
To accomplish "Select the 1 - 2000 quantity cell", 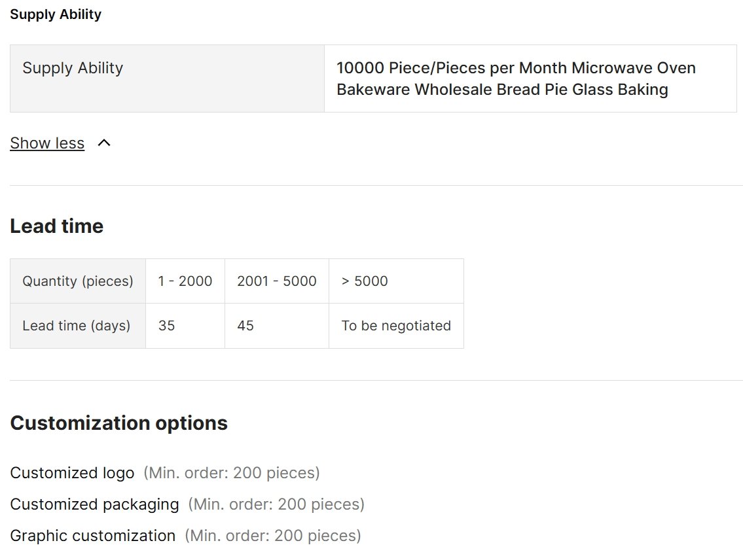I will 185,281.
